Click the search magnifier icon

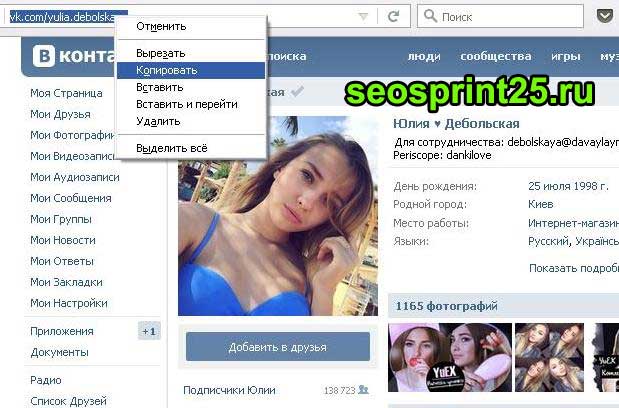(430, 16)
